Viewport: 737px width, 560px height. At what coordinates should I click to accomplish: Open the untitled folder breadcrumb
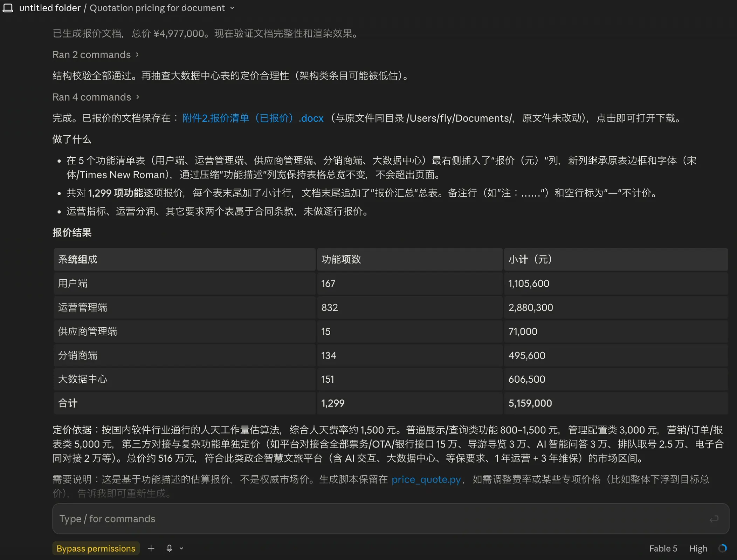[x=50, y=8]
